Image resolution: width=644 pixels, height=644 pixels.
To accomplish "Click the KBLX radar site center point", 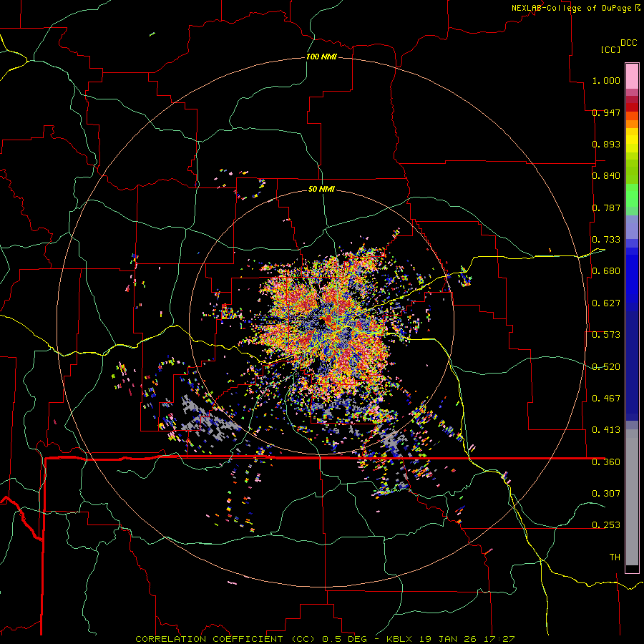I will [321, 323].
